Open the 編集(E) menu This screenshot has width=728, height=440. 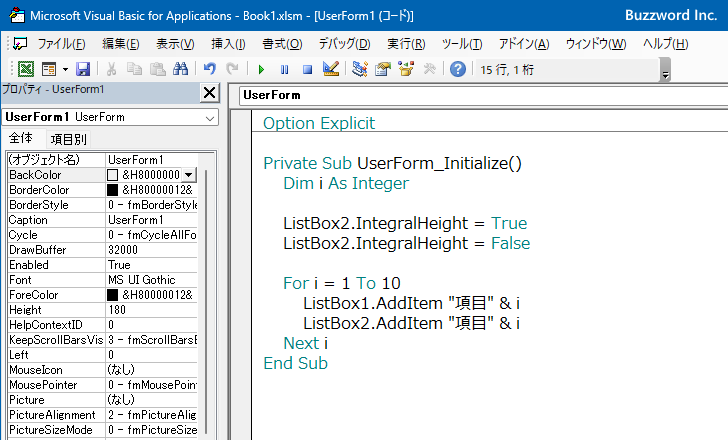pos(121,44)
